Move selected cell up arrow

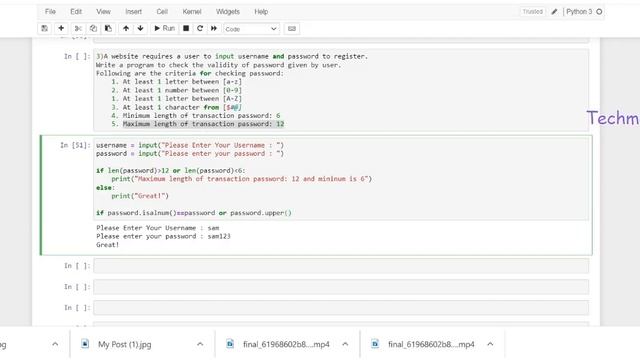[126, 28]
